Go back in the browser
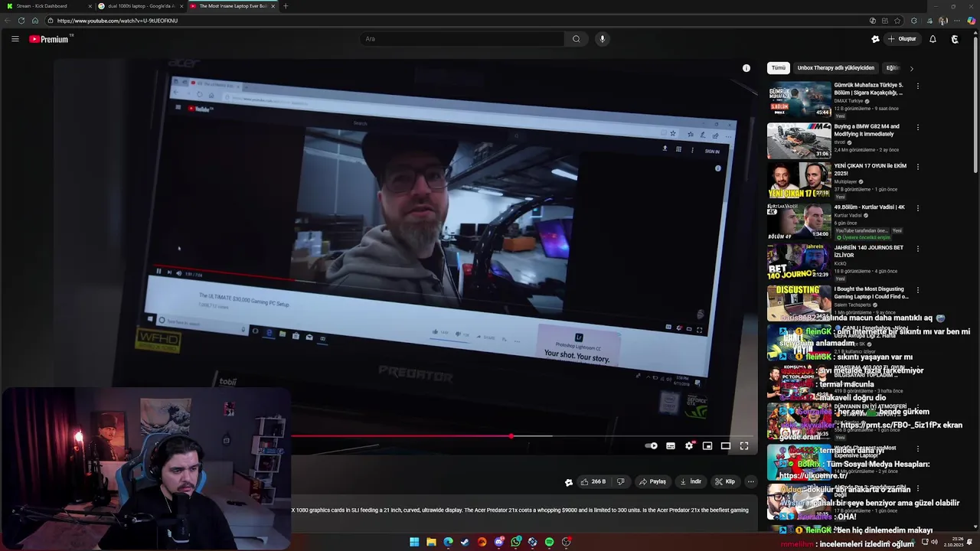Image resolution: width=980 pixels, height=551 pixels. click(x=7, y=21)
